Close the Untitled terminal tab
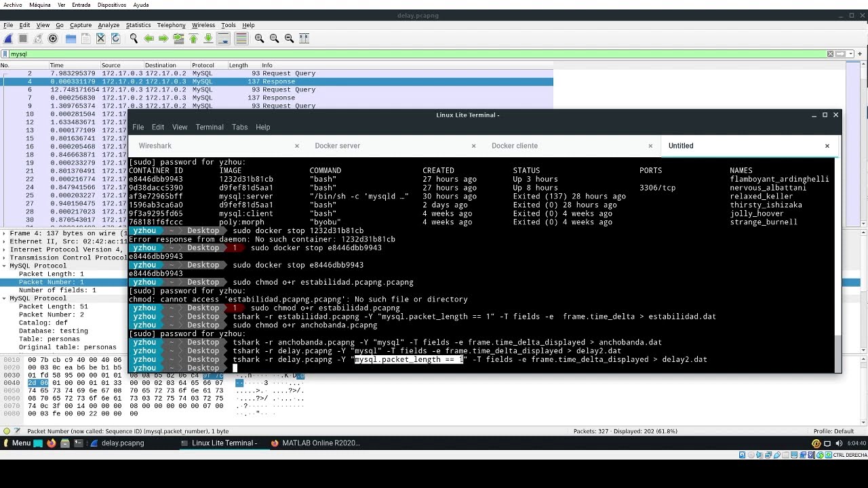This screenshot has width=868, height=488. point(827,146)
